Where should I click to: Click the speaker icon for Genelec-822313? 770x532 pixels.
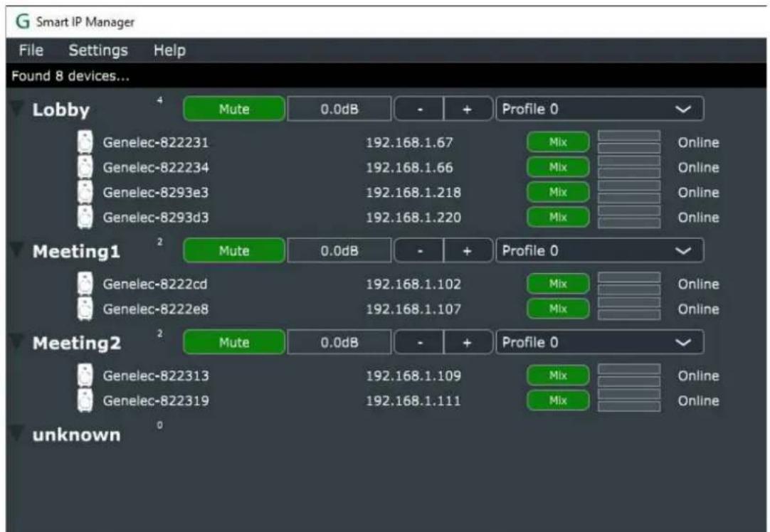pos(85,376)
